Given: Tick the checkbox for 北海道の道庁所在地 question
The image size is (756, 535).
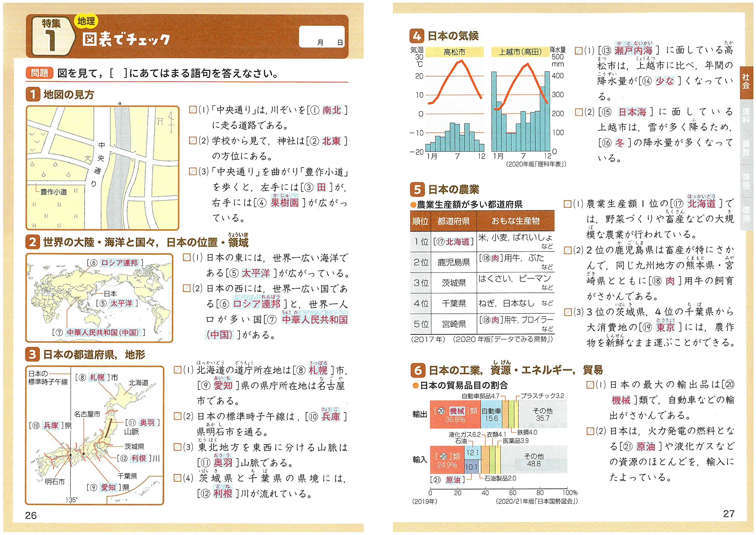Looking at the screenshot, I should click(177, 370).
